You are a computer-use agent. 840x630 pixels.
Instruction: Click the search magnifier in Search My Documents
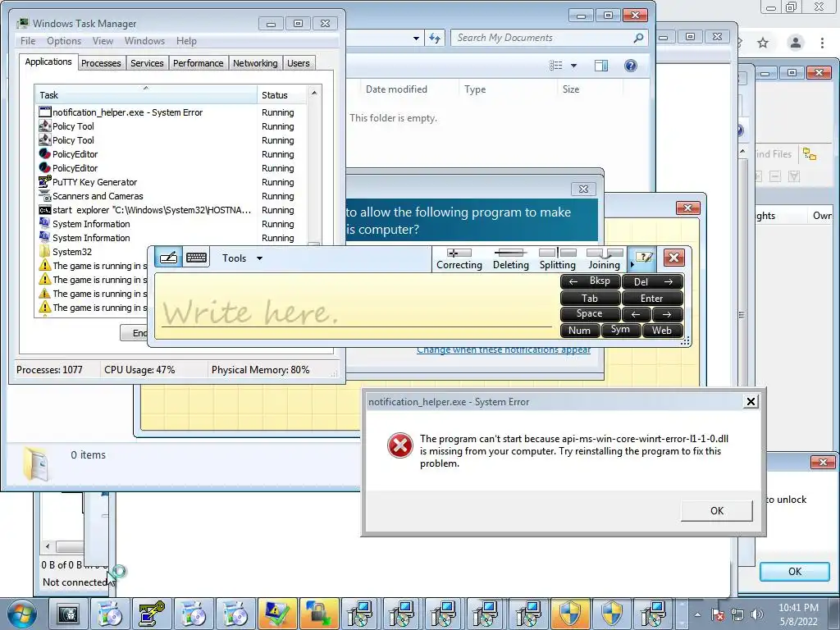tap(638, 38)
